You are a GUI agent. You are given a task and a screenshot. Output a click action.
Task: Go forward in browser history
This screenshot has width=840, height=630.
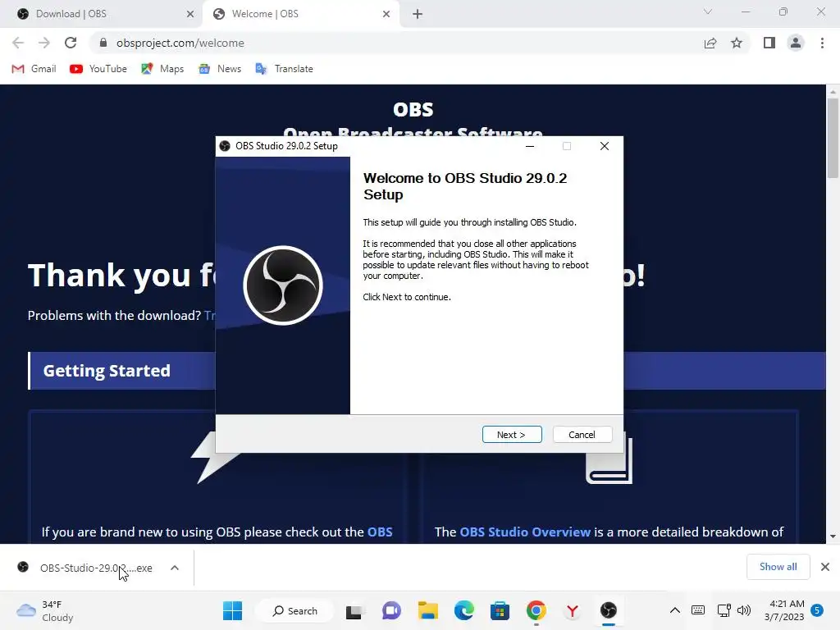click(x=44, y=43)
